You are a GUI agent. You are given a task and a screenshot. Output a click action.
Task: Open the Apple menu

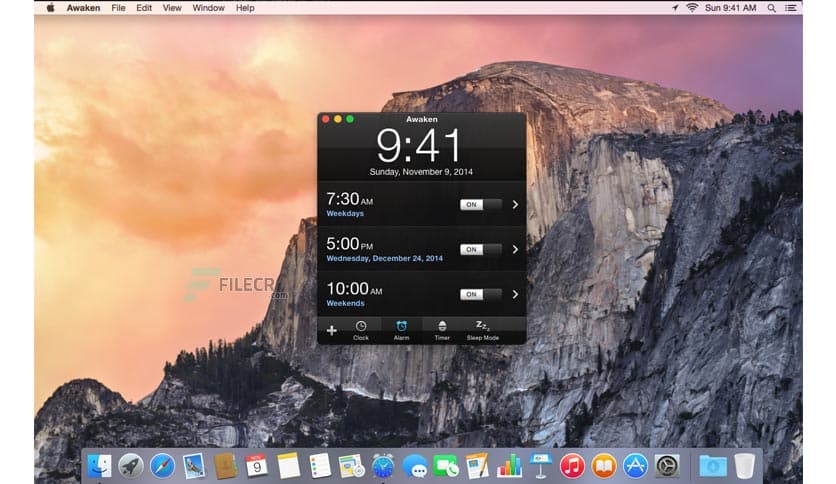click(x=51, y=7)
